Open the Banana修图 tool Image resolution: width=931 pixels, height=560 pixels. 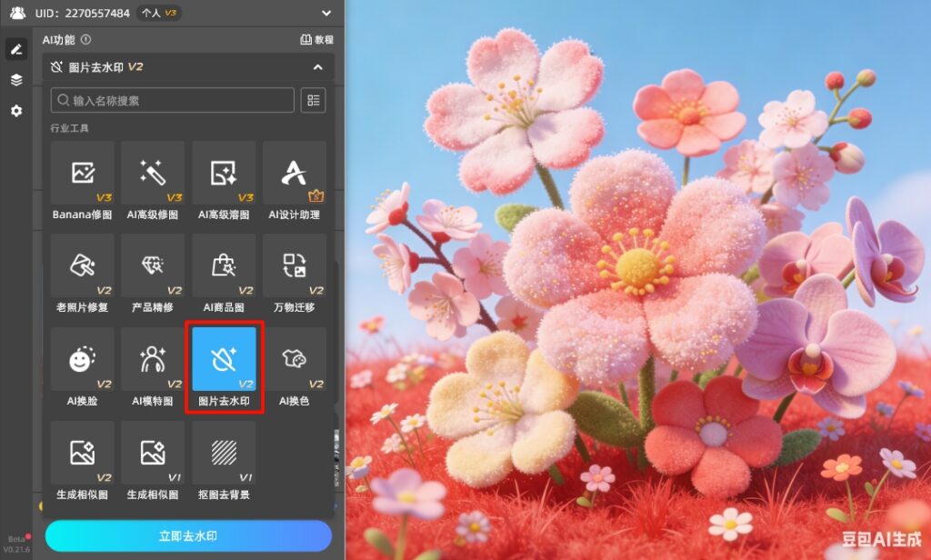pos(83,174)
